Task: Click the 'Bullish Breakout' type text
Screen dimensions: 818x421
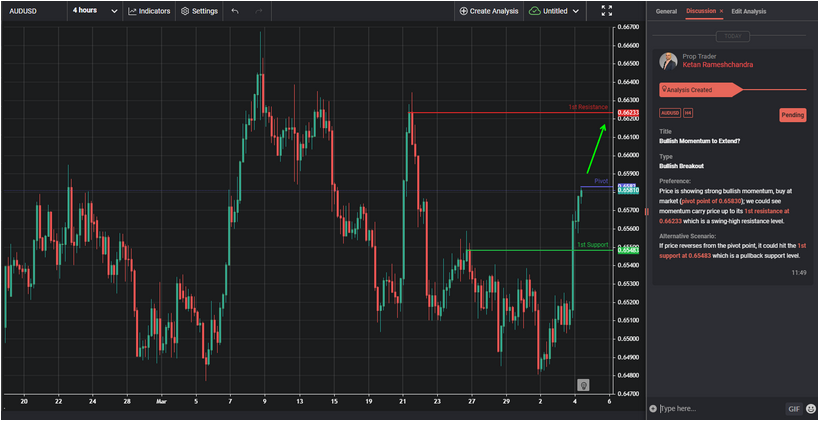Action: pos(681,166)
